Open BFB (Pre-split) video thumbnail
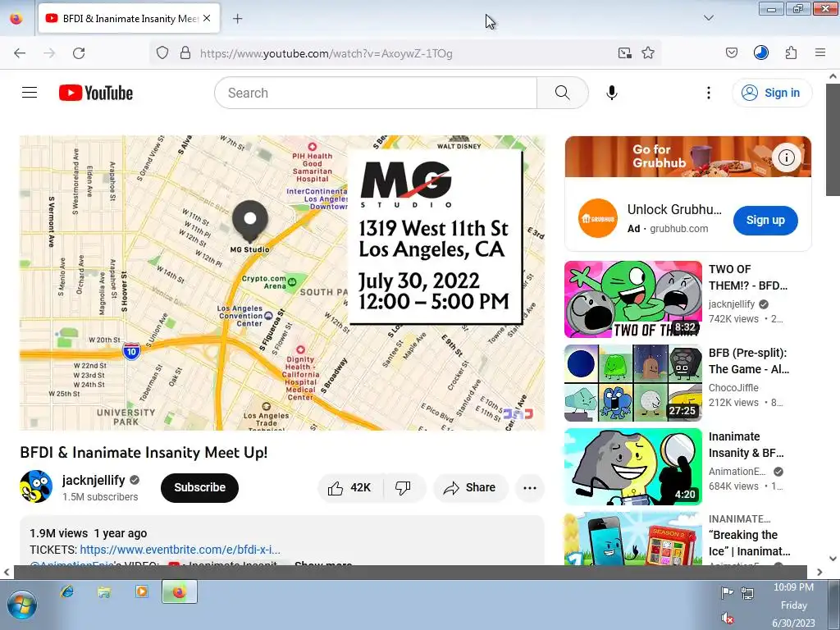The height and width of the screenshot is (630, 840). coord(632,383)
